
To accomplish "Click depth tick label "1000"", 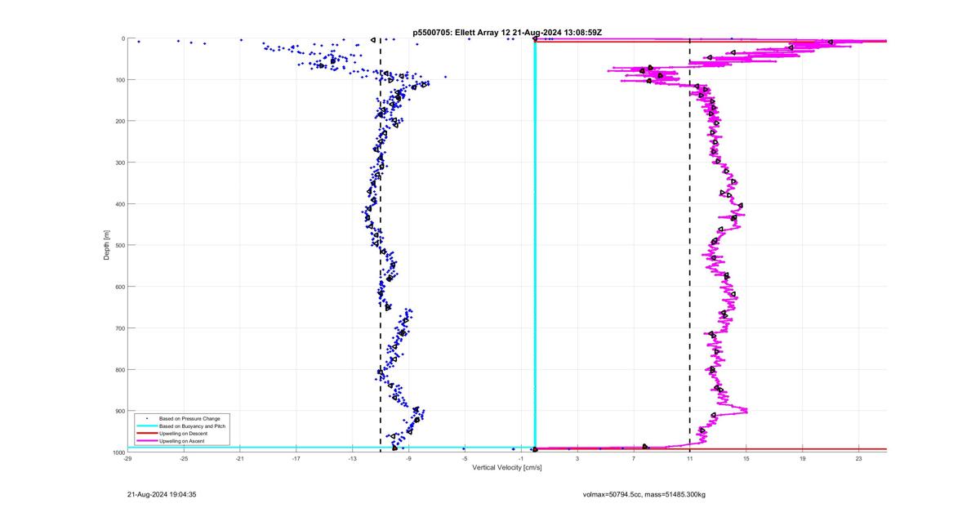I will (x=118, y=452).
